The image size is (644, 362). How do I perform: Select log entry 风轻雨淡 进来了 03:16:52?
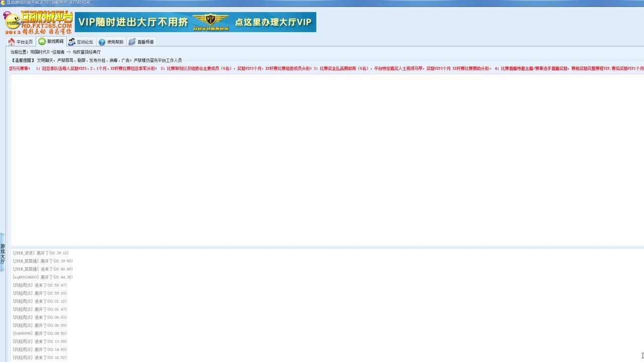click(x=40, y=358)
